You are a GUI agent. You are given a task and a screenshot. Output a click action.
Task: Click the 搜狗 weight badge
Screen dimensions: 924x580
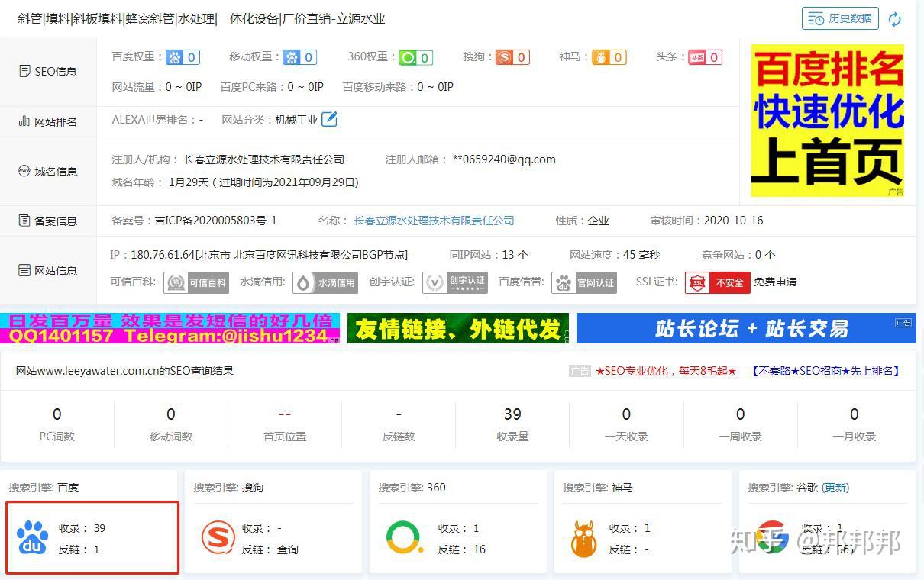(512, 57)
